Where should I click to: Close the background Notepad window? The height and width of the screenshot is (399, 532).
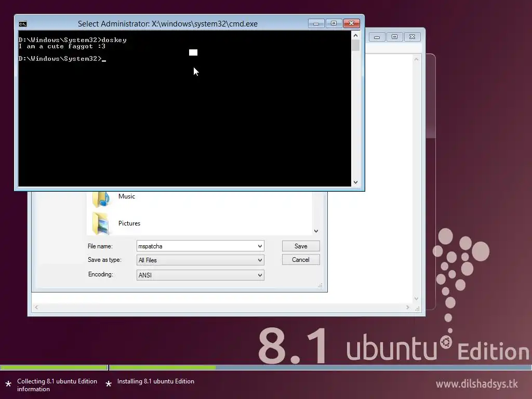tap(412, 37)
